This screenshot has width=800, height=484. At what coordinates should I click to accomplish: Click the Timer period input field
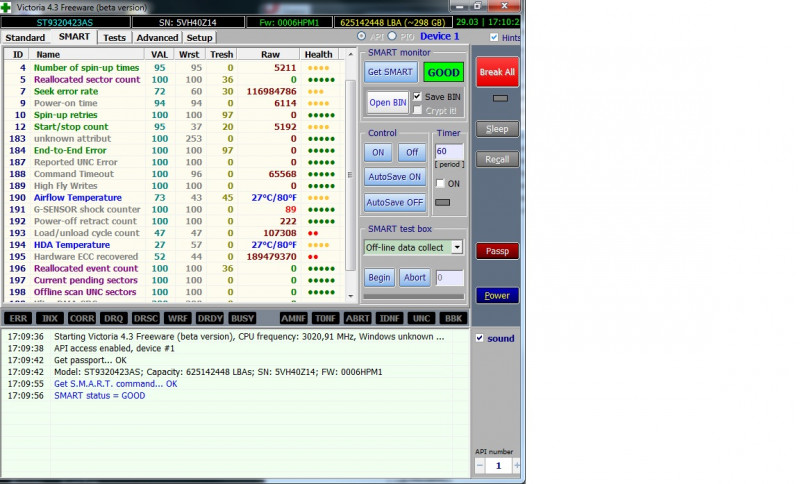448,150
